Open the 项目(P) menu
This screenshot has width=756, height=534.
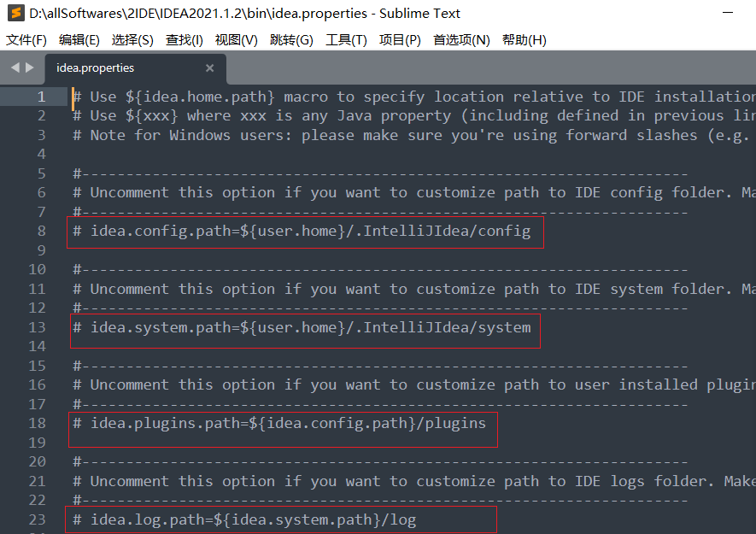[400, 40]
